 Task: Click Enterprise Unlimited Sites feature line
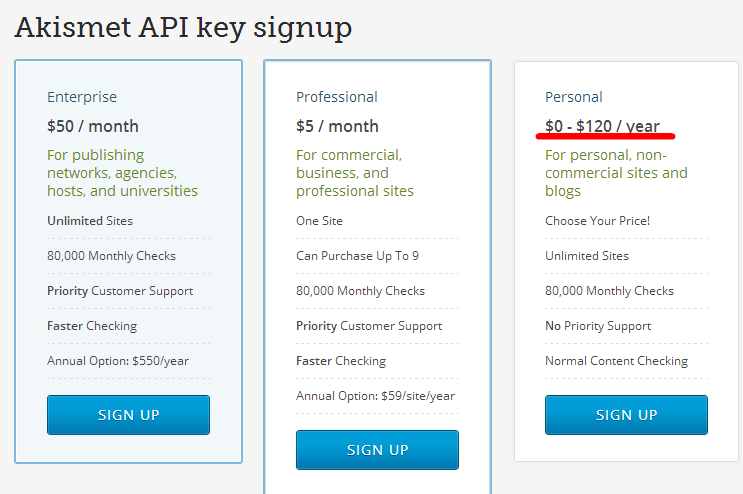click(x=90, y=221)
